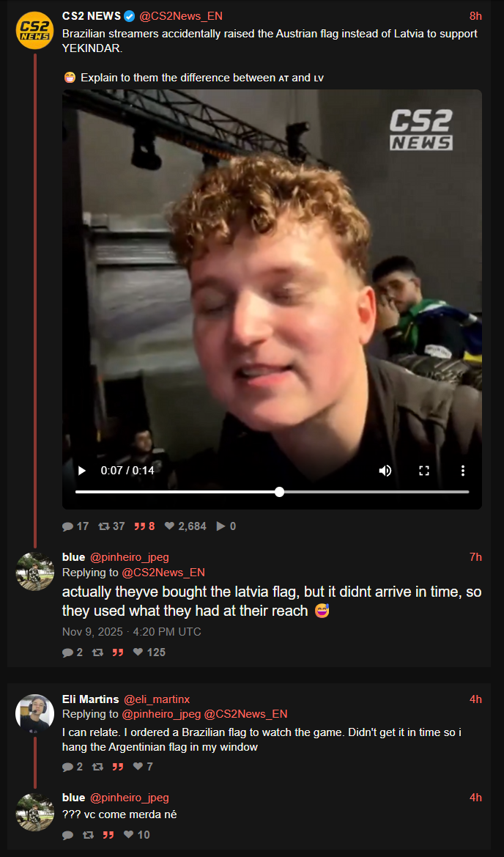Like Eli Martins' reply with 7 hearts
Viewport: 504px width, 857px height.
coord(138,767)
